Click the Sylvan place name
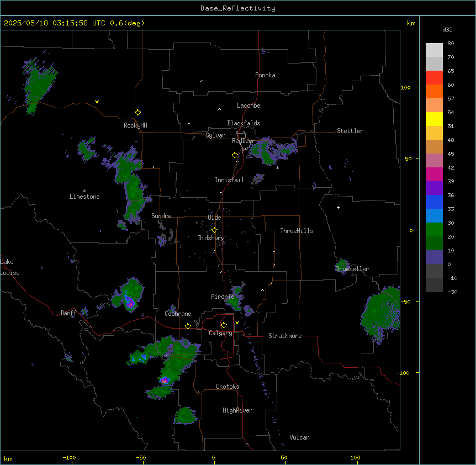 215,135
